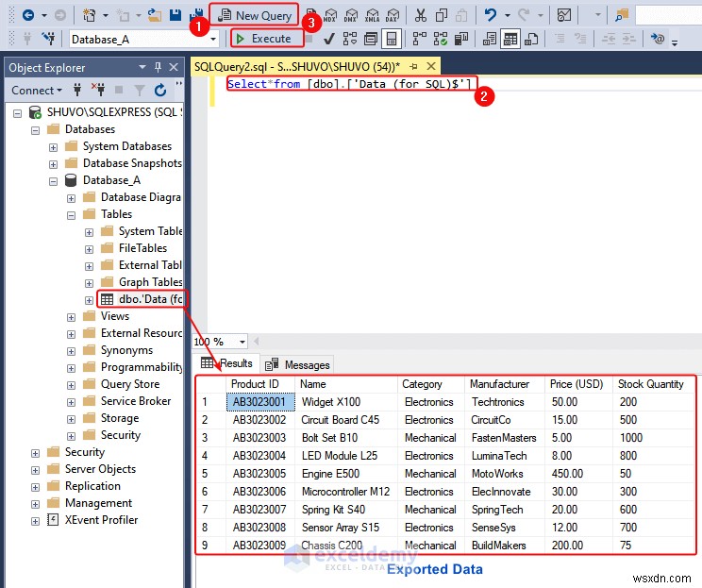Image resolution: width=702 pixels, height=588 pixels.
Task: Collapse the Tables folder node
Action: click(71, 215)
